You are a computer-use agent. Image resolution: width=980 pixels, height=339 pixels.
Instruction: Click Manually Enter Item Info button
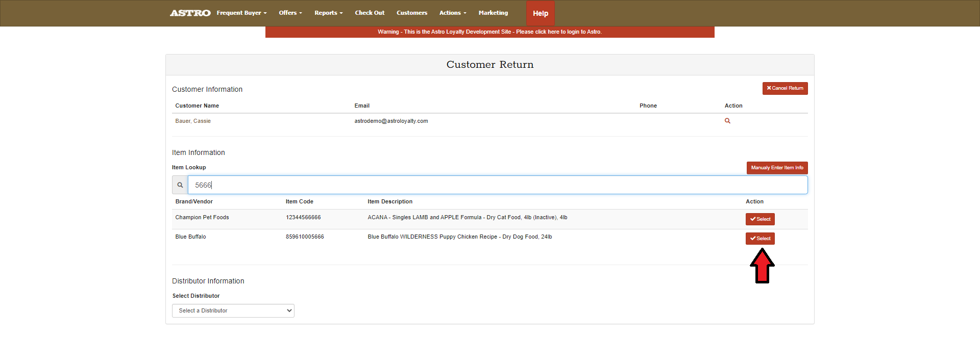coord(777,168)
